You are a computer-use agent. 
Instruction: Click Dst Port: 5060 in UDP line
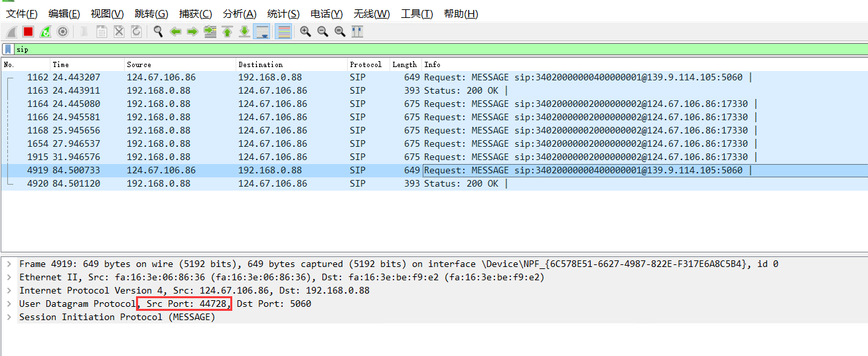coord(274,304)
